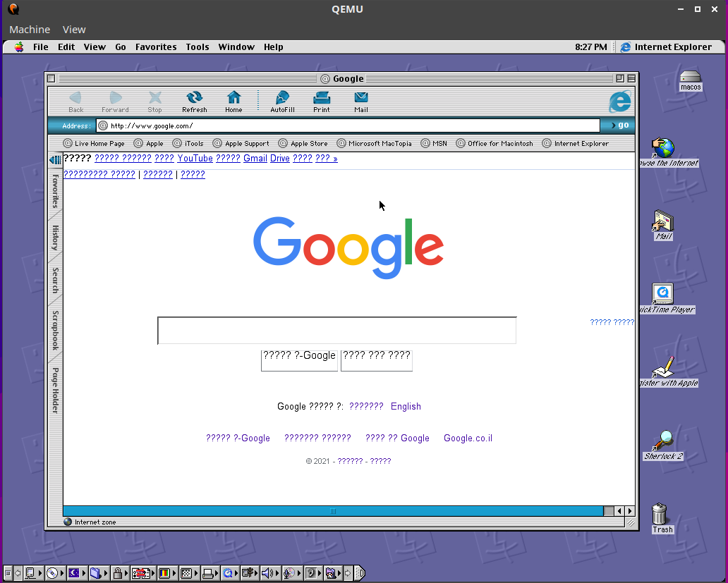This screenshot has height=583, width=728.
Task: Click the @ page icon in address bar
Action: pos(103,125)
